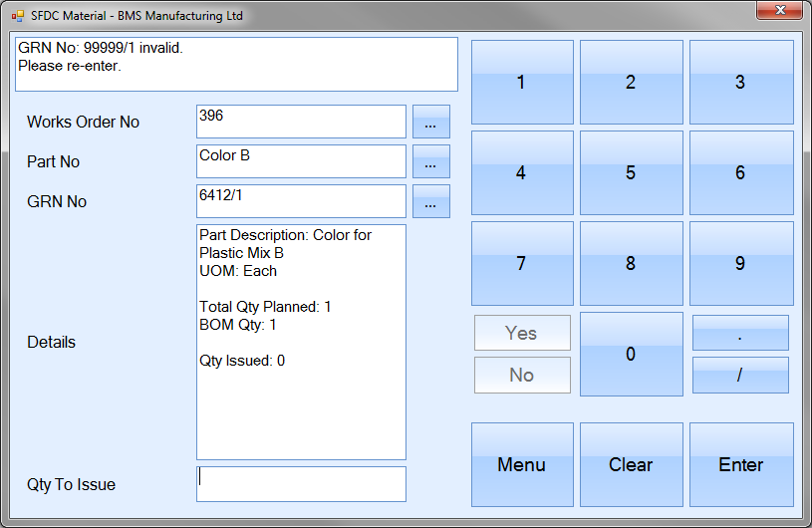Browse Works Order No with ellipsis button
The width and height of the screenshot is (812, 528).
[430, 122]
